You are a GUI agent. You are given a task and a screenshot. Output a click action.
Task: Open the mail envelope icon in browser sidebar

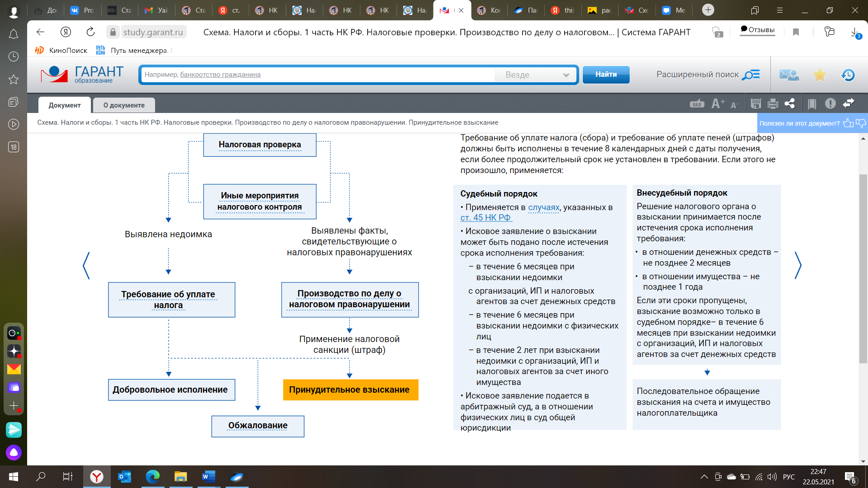pyautogui.click(x=14, y=369)
